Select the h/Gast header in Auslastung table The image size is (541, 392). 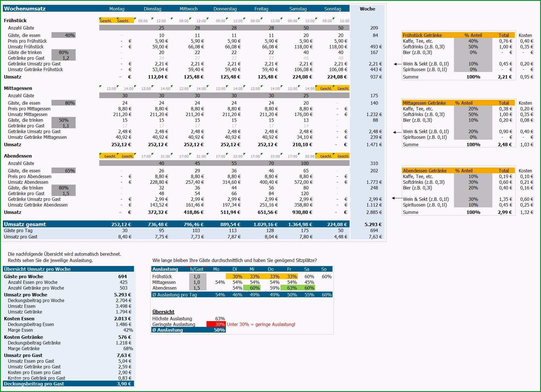click(197, 269)
